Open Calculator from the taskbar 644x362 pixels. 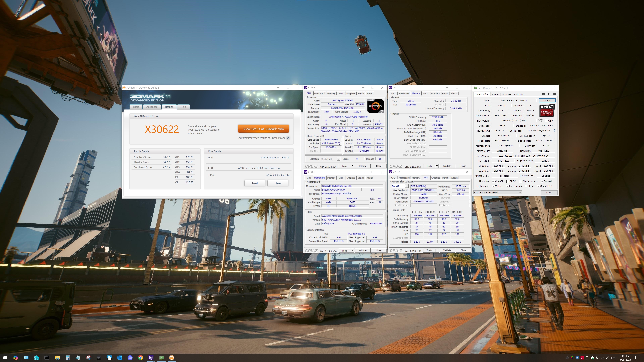67,358
